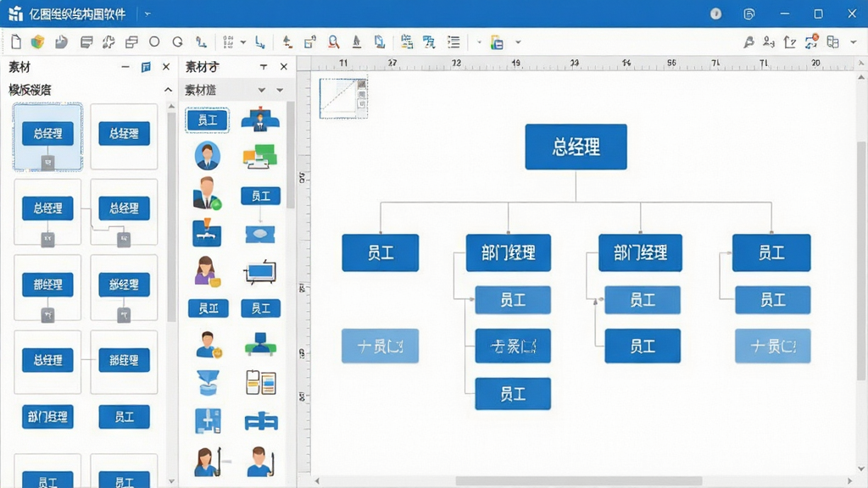Screen dimensions: 868x488
Task: Click the colorful cube toolbar icon
Action: point(37,42)
